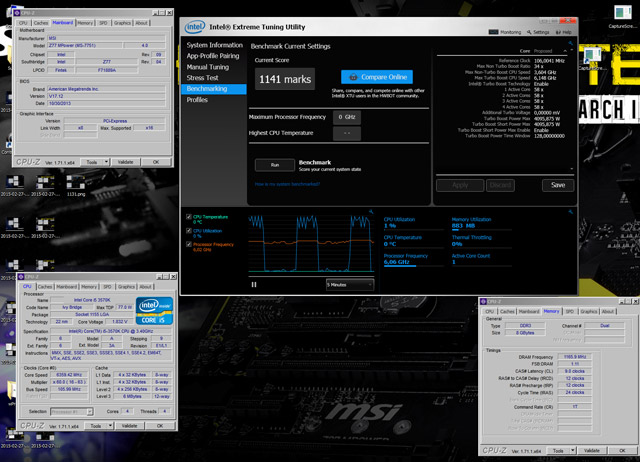Click the Memory Utilization 883 MB level bar
This screenshot has height=462, width=640.
click(482, 230)
